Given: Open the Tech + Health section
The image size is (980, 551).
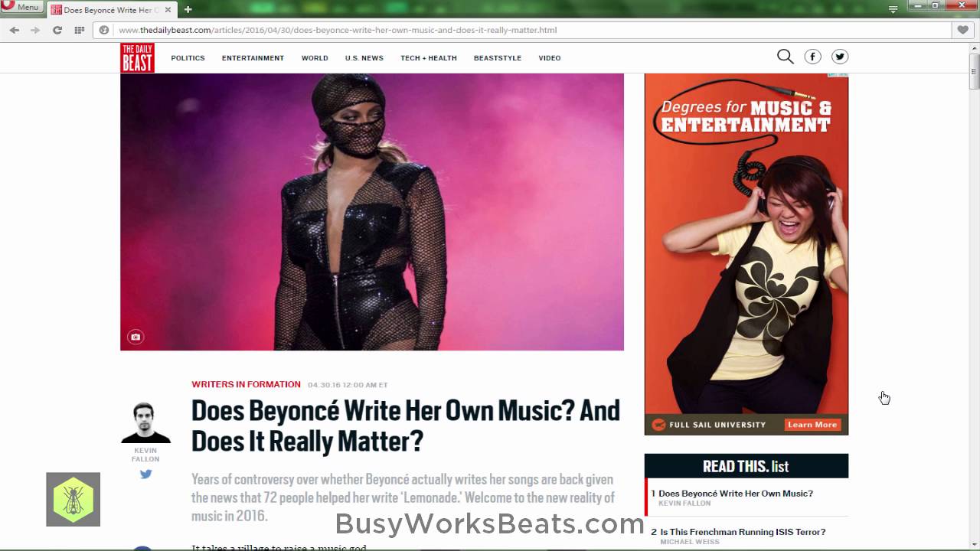Looking at the screenshot, I should click(429, 58).
